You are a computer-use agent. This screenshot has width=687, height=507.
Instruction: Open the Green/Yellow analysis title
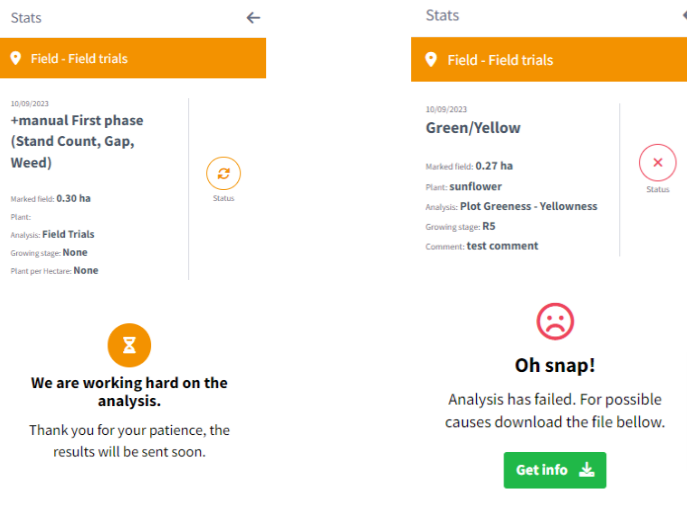[x=473, y=128]
